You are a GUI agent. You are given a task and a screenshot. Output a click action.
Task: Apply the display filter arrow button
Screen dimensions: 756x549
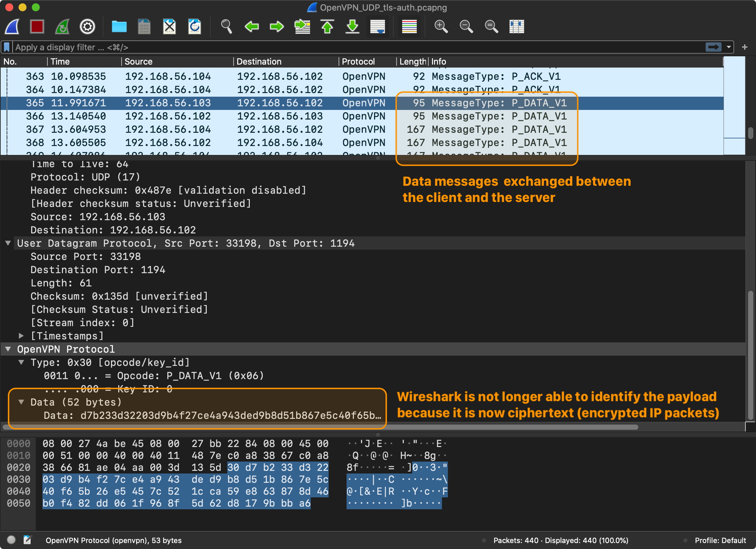713,47
